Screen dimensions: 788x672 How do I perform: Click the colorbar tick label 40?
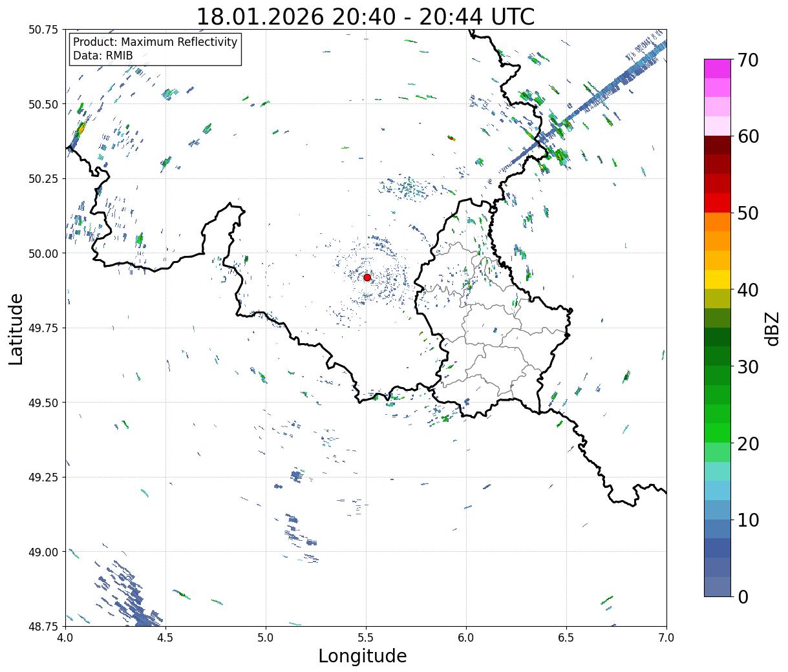point(747,289)
